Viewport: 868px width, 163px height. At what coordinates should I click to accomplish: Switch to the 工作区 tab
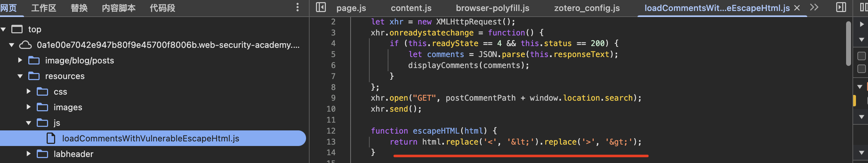pos(43,8)
